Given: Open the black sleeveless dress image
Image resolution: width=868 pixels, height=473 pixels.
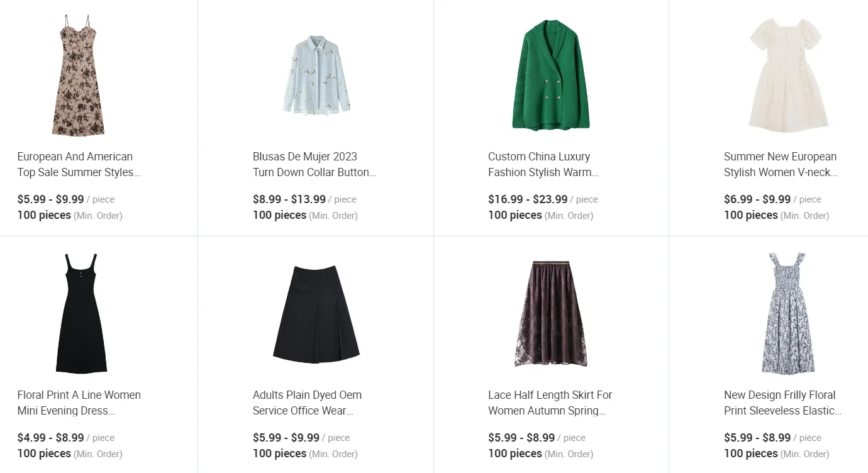Looking at the screenshot, I should [x=81, y=313].
